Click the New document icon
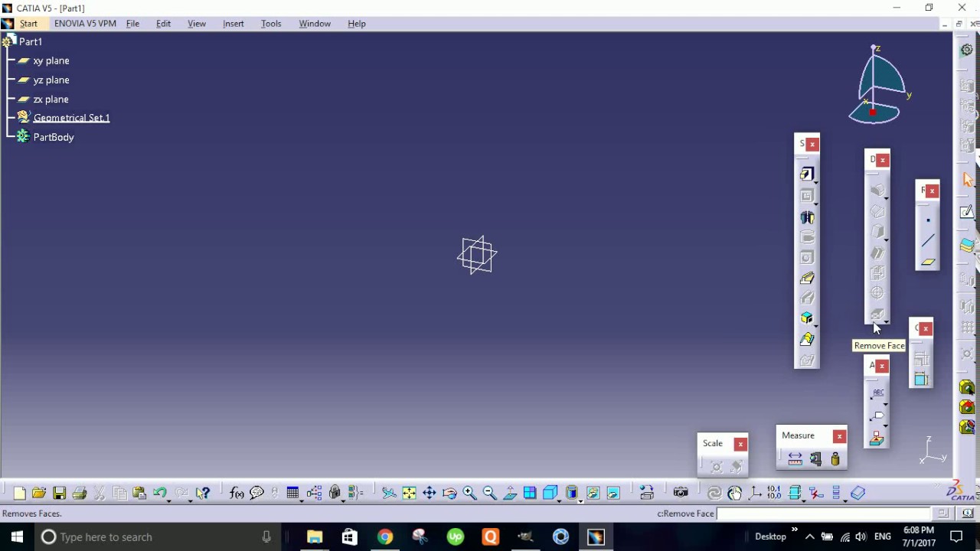 [x=20, y=494]
